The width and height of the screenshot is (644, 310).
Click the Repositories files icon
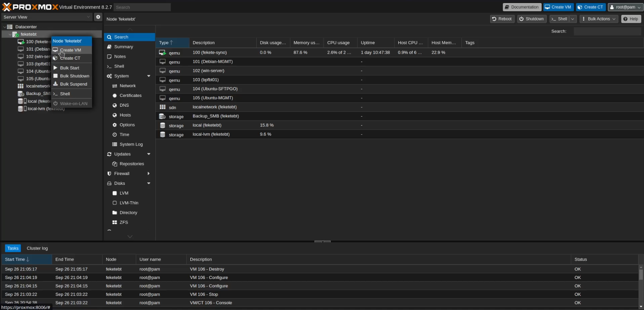115,164
